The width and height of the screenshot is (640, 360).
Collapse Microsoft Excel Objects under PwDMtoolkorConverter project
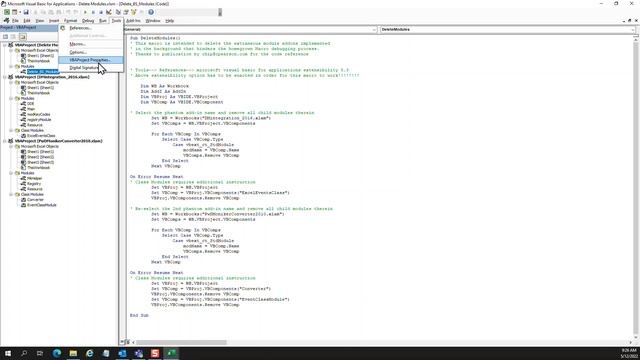coord(11,147)
